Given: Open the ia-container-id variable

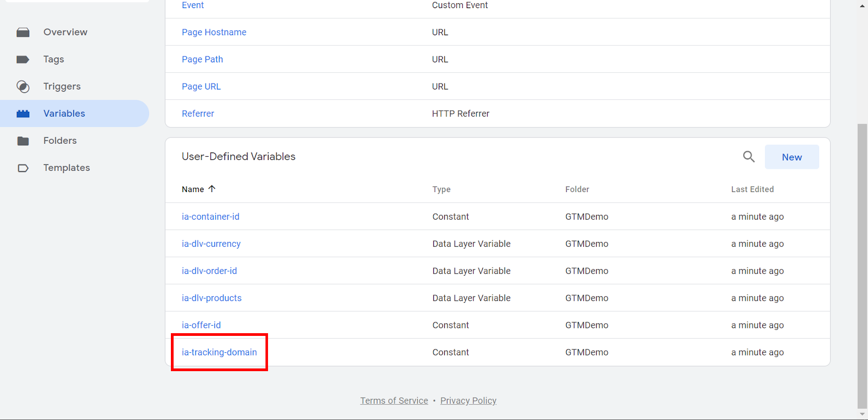Looking at the screenshot, I should 210,217.
